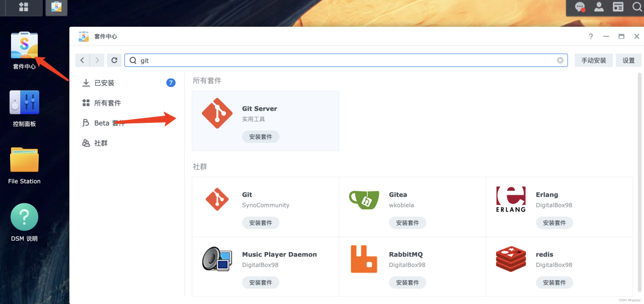644x304 pixels.
Task: Open the Package Center desktop icon
Action: [24, 46]
